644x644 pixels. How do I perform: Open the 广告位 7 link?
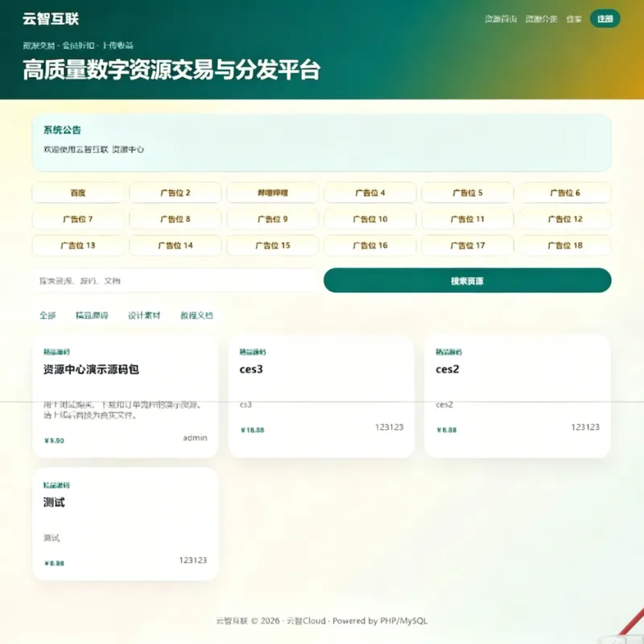tap(77, 219)
